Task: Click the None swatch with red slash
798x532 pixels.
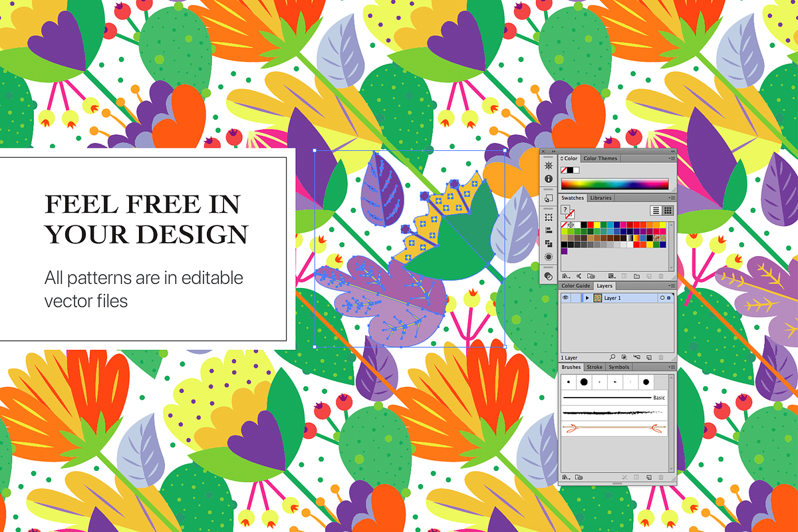Action: 563,224
